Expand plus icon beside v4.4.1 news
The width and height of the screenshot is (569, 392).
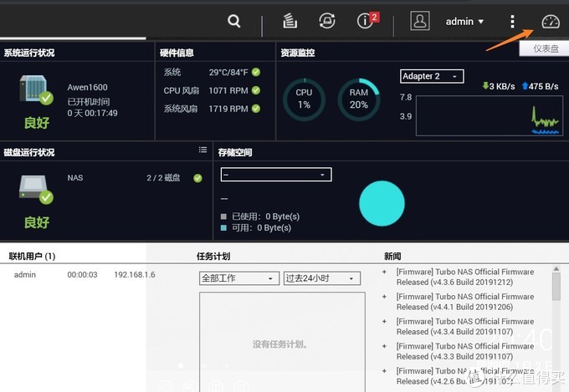384,297
